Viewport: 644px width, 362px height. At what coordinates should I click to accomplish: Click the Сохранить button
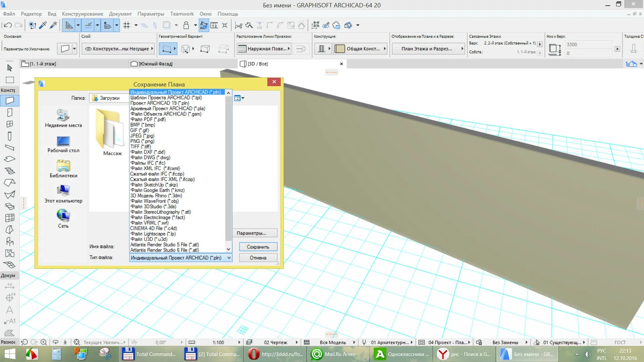click(258, 247)
